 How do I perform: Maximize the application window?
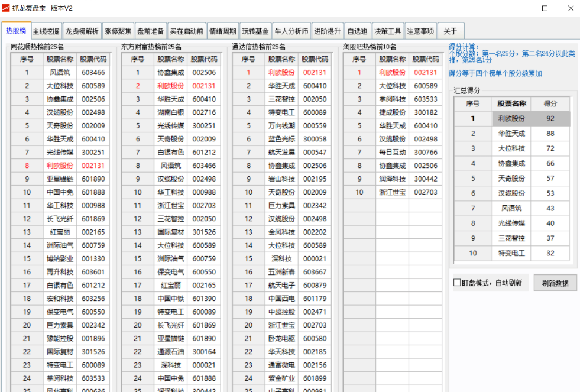click(545, 8)
